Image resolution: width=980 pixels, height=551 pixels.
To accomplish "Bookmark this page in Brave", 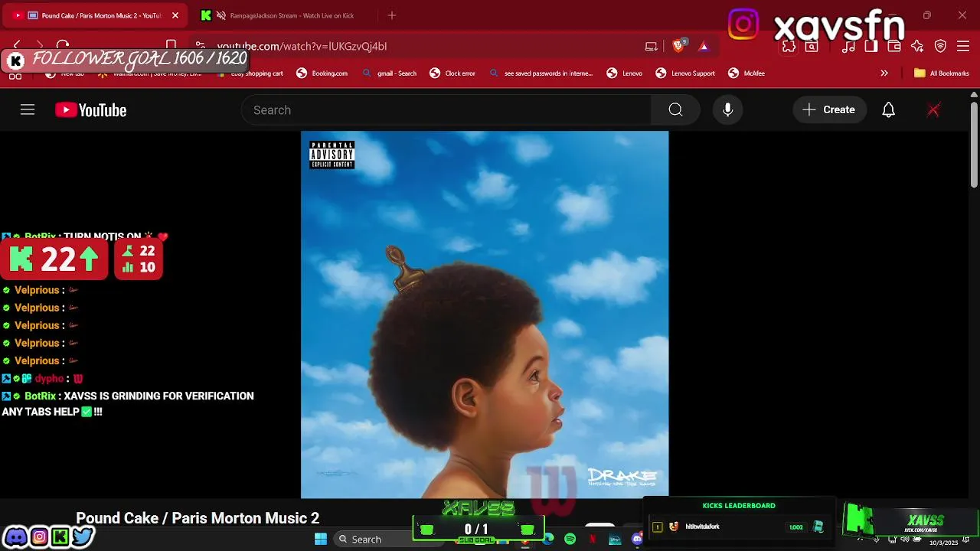I will tap(171, 46).
